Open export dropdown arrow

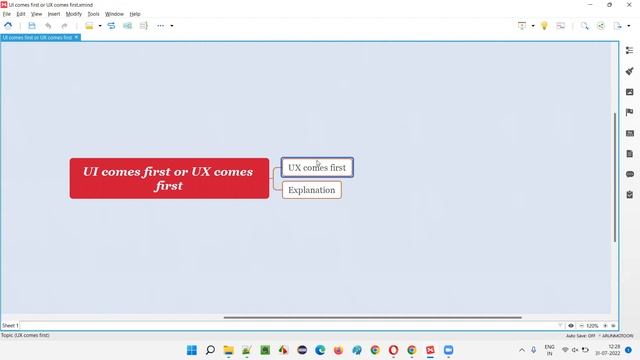pos(629,26)
